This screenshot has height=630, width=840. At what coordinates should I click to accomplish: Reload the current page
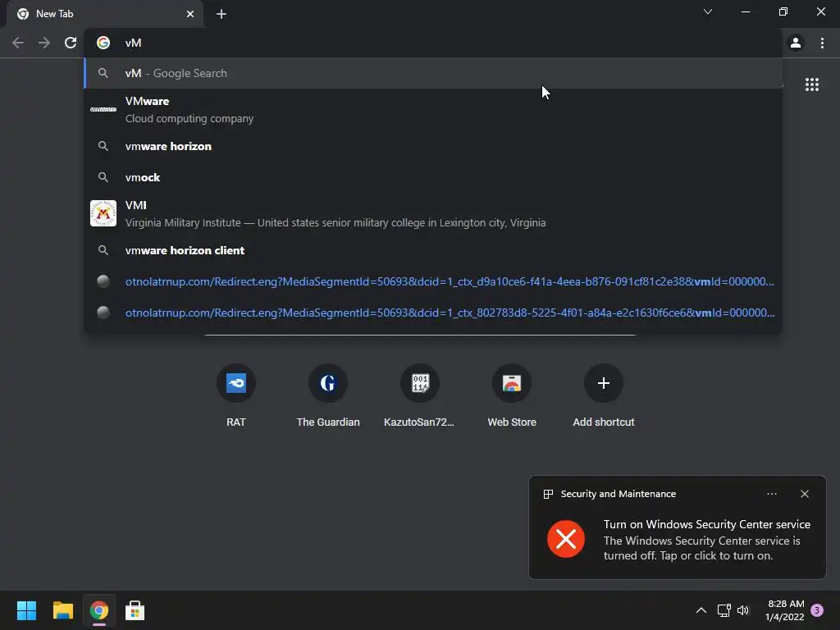click(71, 43)
